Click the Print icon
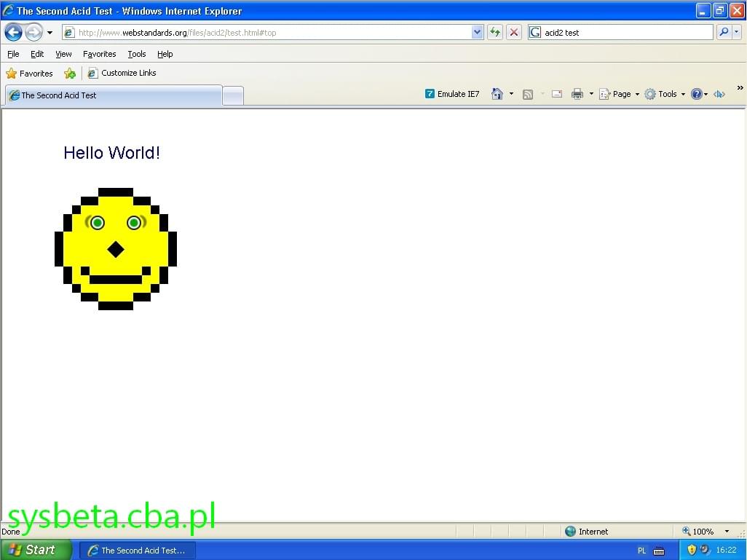747x560 pixels. point(577,94)
